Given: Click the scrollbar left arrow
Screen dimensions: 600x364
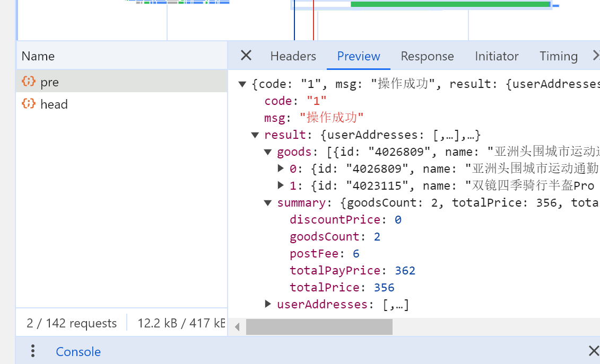Looking at the screenshot, I should click(x=237, y=327).
